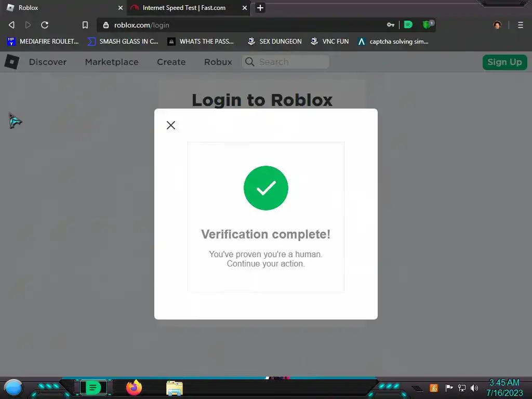The width and height of the screenshot is (532, 399).
Task: Open VNC FUN bookmark
Action: pyautogui.click(x=329, y=42)
